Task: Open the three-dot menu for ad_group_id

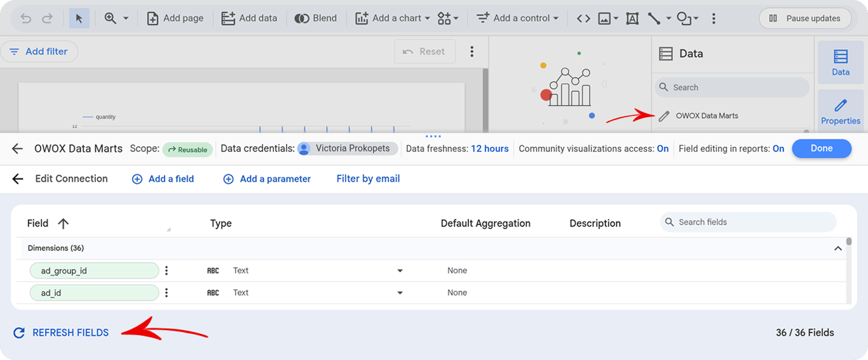Action: [x=166, y=271]
